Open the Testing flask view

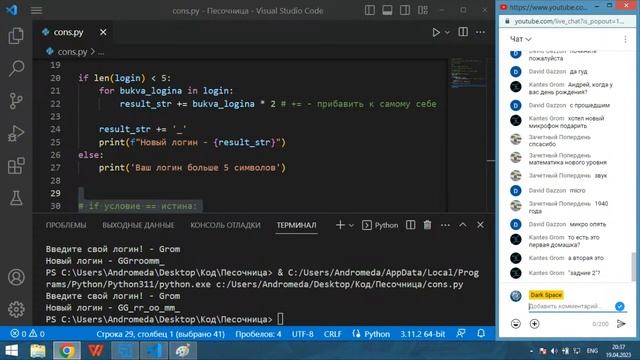tap(16, 198)
